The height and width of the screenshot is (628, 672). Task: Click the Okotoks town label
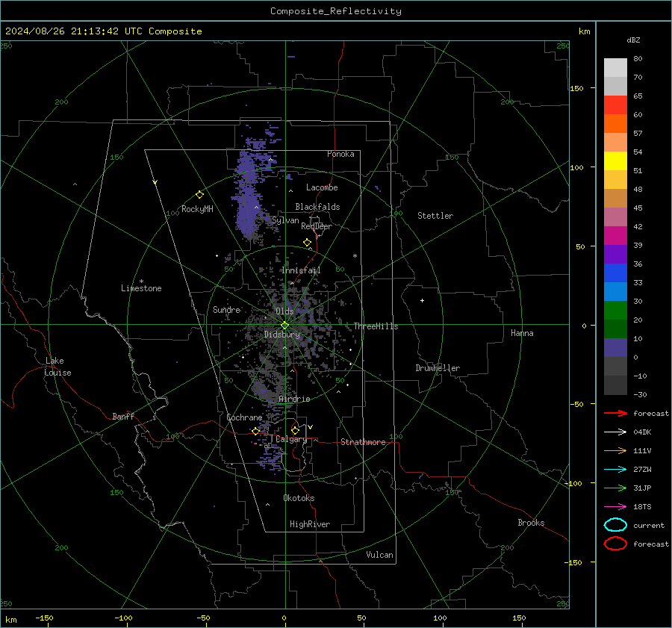(x=299, y=498)
